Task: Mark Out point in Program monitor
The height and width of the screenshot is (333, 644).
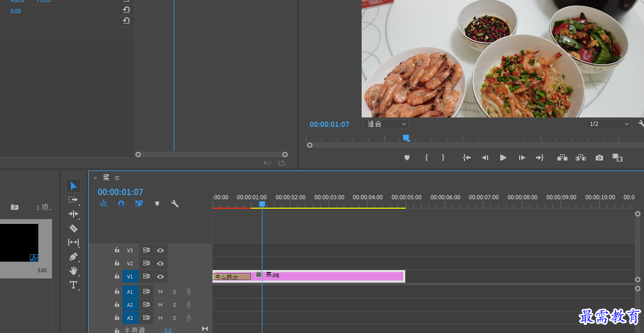Action: pyautogui.click(x=443, y=157)
